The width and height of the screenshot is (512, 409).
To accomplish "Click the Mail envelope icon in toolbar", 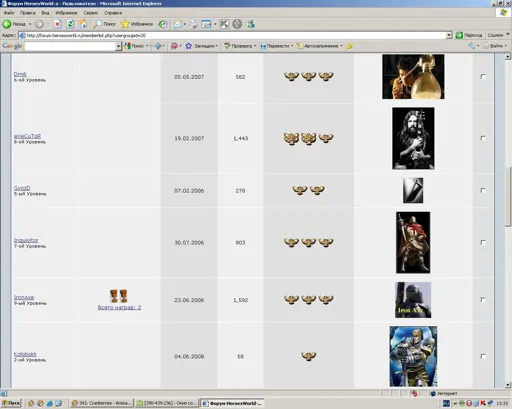I will click(x=179, y=24).
